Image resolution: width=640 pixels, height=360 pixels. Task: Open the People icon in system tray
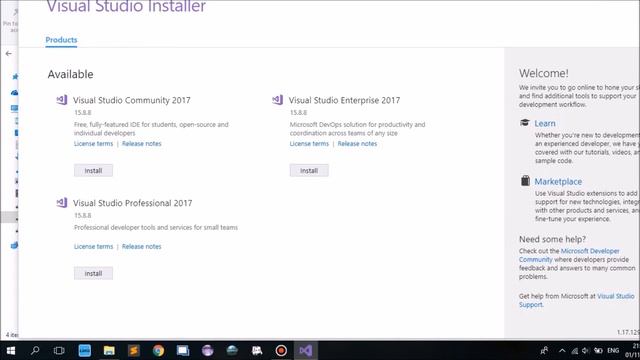[544, 351]
